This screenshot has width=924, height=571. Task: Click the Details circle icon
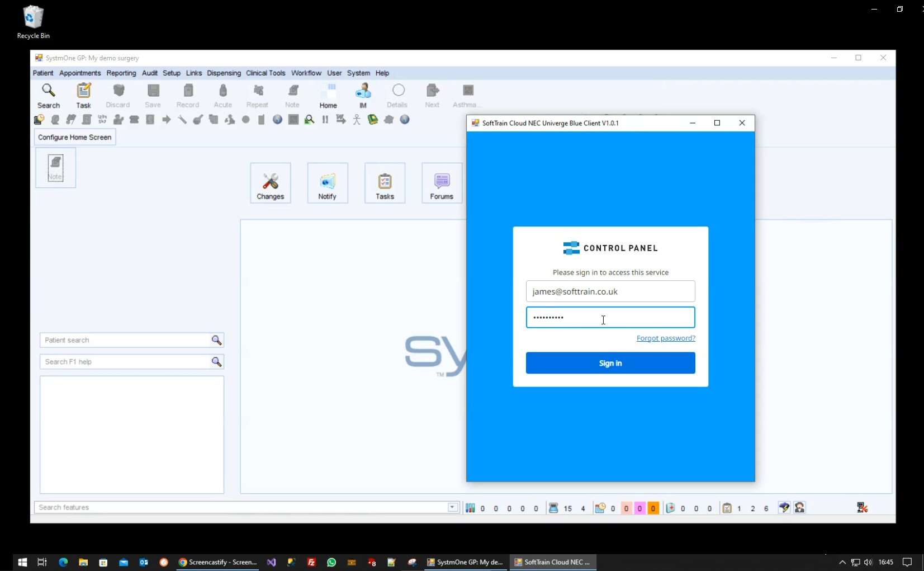click(397, 96)
